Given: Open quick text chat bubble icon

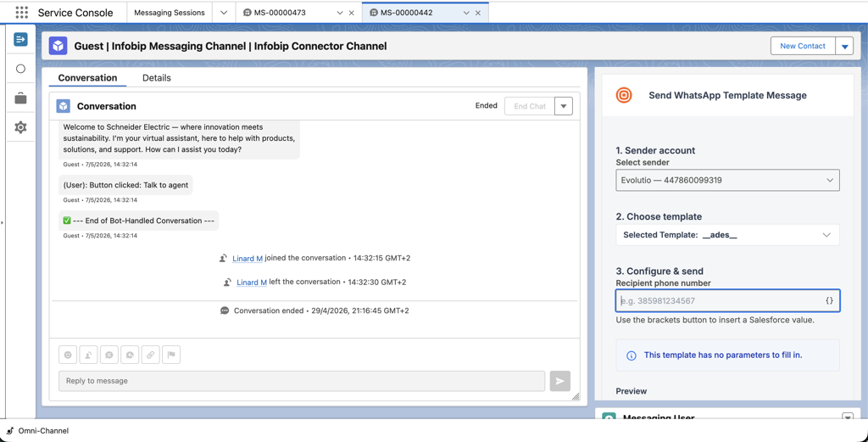Looking at the screenshot, I should 109,355.
